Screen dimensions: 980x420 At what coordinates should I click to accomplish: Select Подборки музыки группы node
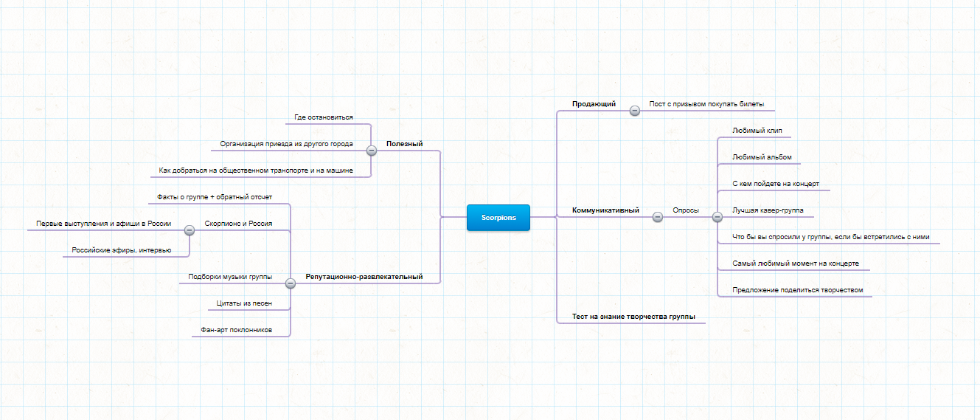coord(230,277)
